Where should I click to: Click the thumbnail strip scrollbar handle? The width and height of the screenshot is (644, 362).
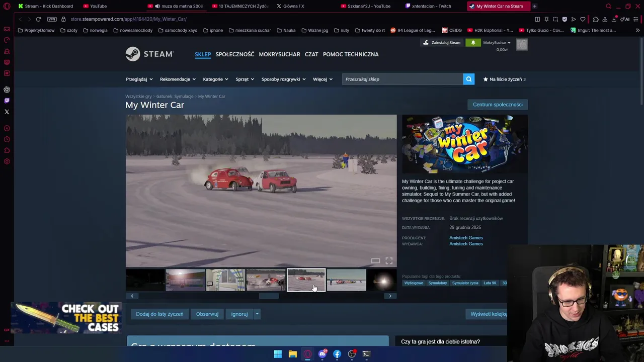pos(269,296)
